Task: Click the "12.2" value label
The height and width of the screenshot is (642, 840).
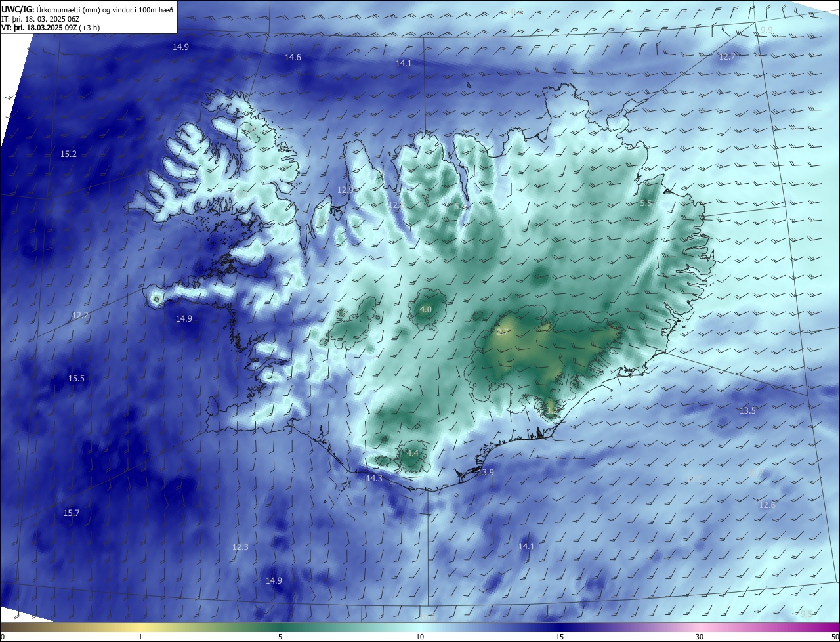Action: 80,316
